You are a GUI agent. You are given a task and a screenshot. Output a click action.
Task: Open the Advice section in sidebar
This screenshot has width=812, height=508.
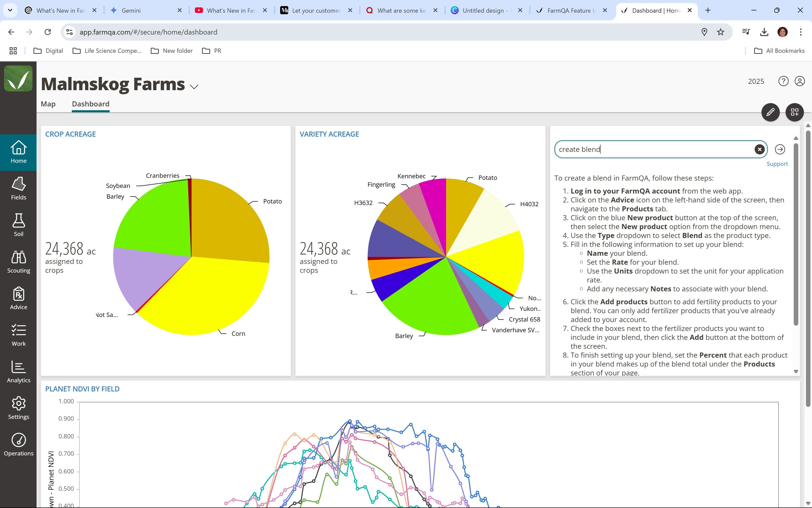19,299
